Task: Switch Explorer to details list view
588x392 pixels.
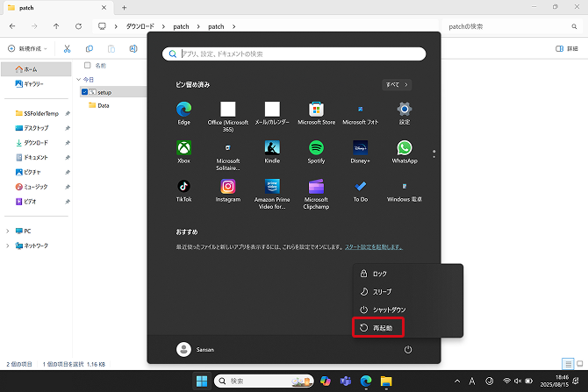Action: click(x=568, y=364)
